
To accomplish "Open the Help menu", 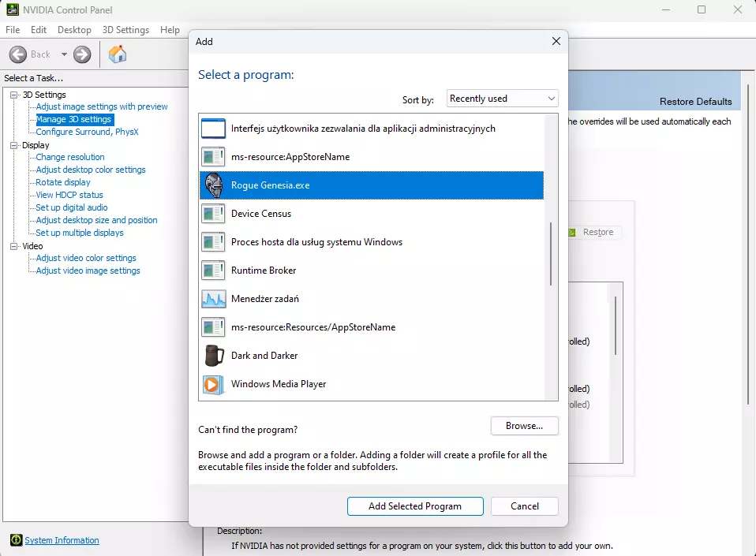I will click(x=170, y=30).
